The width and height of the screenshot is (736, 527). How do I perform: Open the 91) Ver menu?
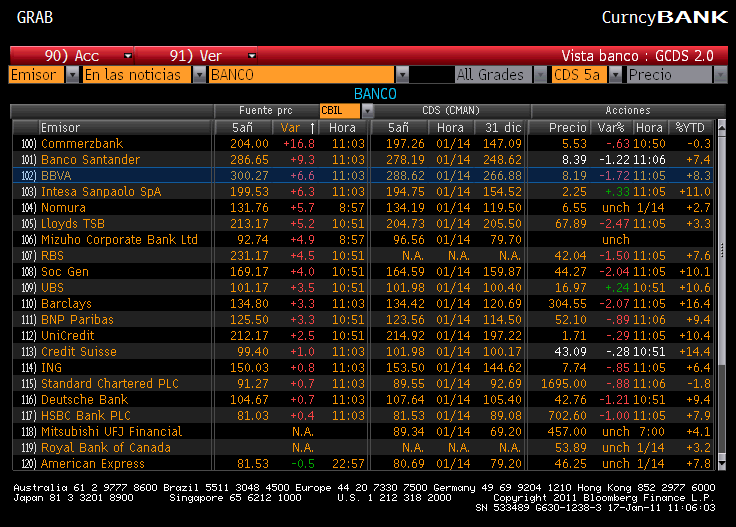pyautogui.click(x=196, y=56)
